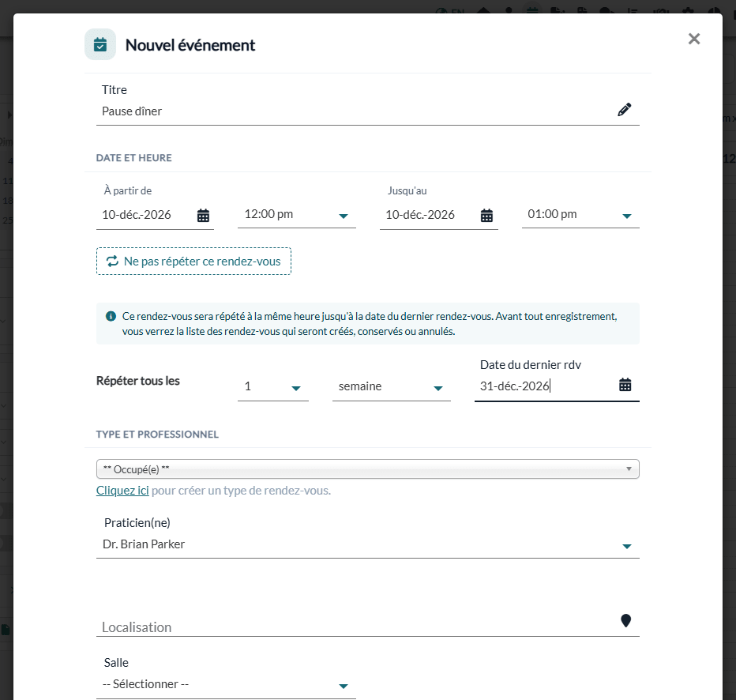Image resolution: width=736 pixels, height=700 pixels.
Task: Open the Salle -- Sélectionner -- dropdown
Action: (226, 684)
